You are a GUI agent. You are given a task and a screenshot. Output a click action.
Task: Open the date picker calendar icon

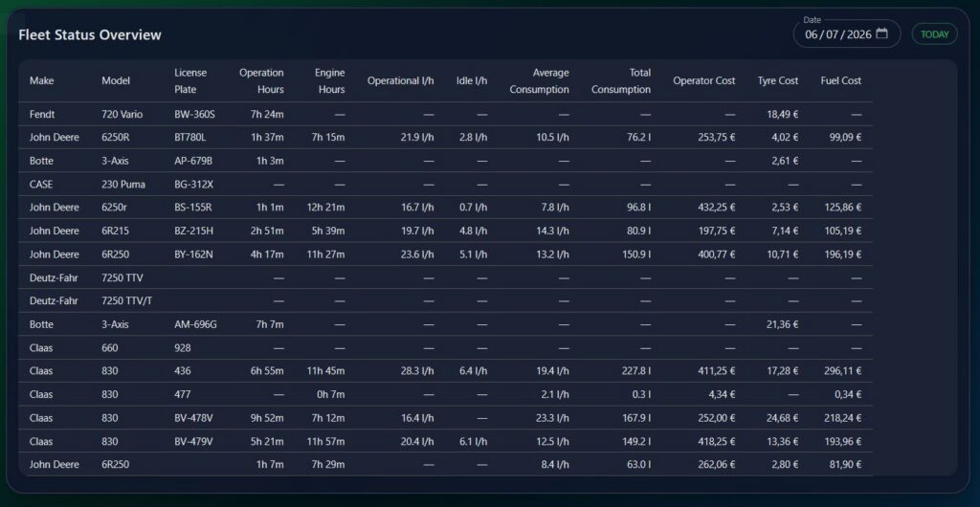[x=881, y=33]
